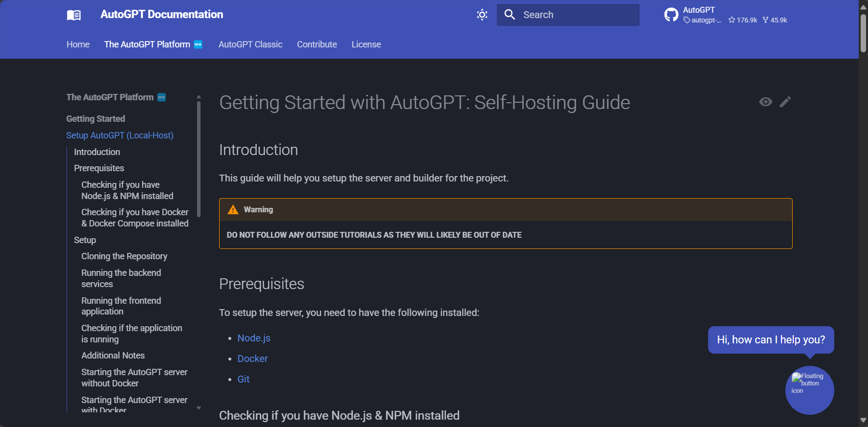
Task: Open the floating chat help button
Action: click(x=809, y=390)
